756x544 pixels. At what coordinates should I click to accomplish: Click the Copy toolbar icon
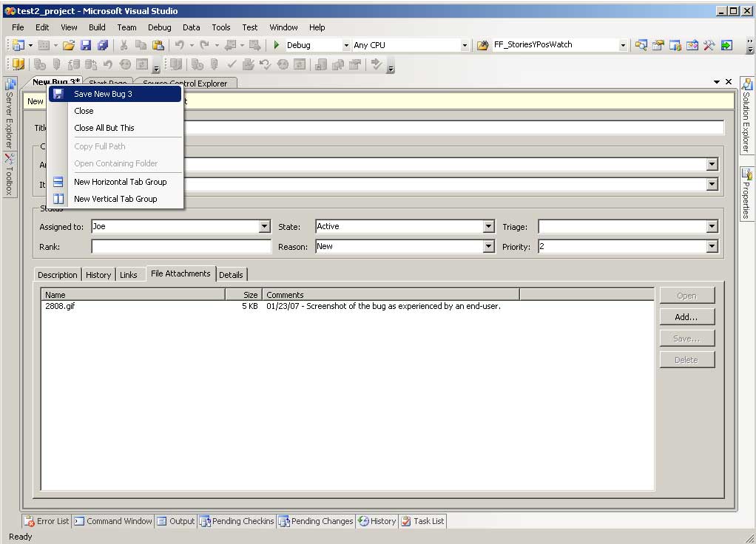click(141, 45)
